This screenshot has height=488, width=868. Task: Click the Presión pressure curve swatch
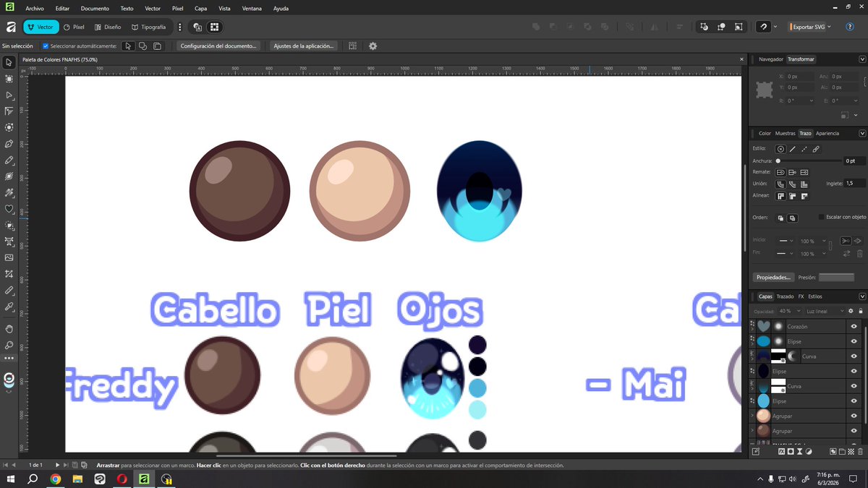click(836, 277)
